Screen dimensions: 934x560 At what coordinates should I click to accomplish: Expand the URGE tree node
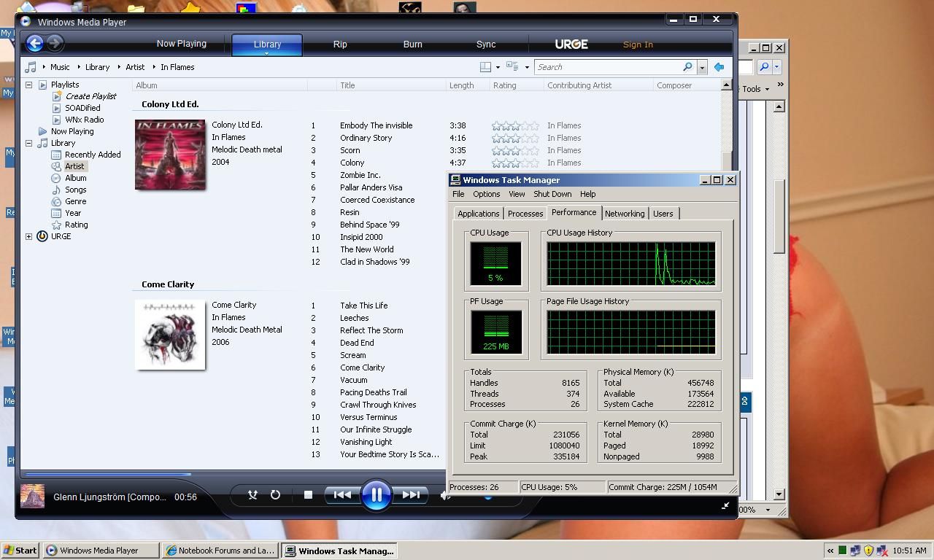[x=29, y=236]
